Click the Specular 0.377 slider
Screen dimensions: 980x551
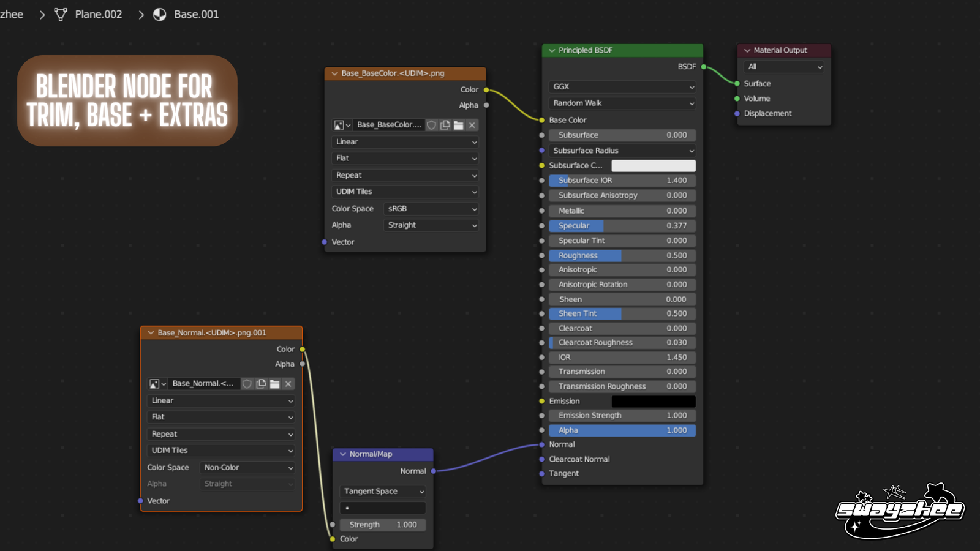point(622,226)
